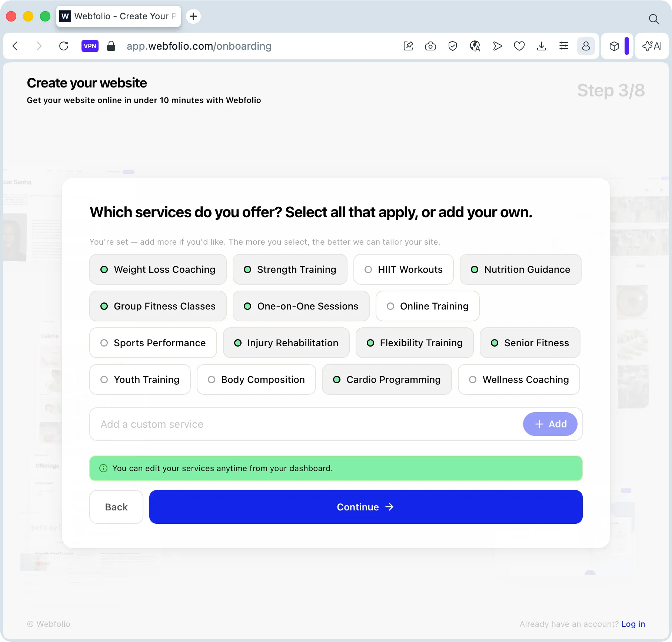The image size is (672, 642).
Task: View site security padlock info
Action: click(x=111, y=46)
